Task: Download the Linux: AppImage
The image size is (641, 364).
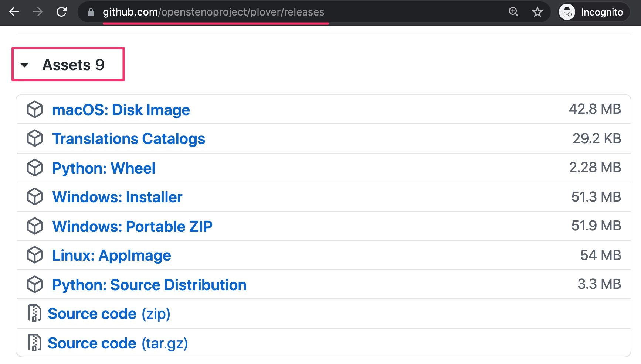Action: 111,255
